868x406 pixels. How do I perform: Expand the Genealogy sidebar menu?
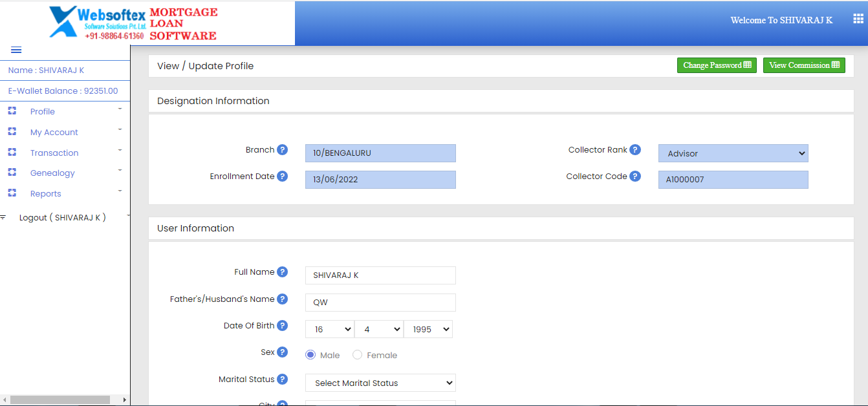pos(52,173)
